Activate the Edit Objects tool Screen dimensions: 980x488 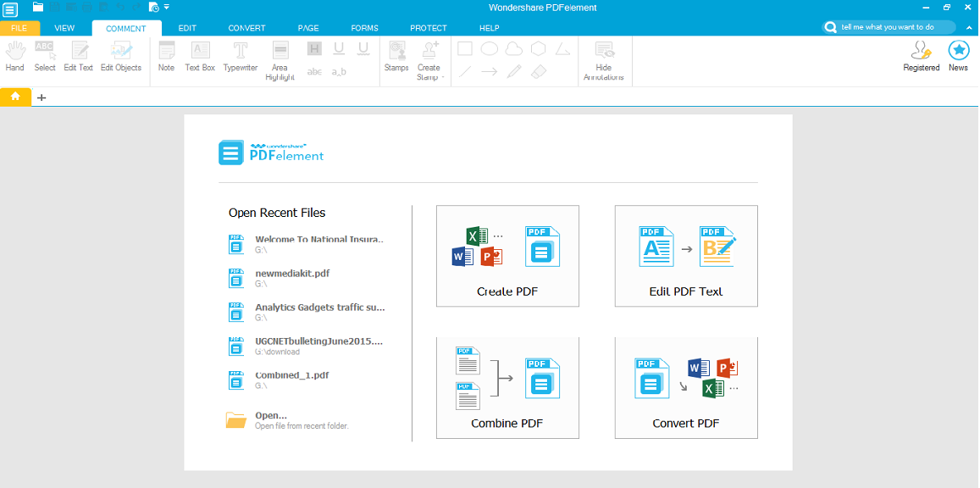[120, 57]
